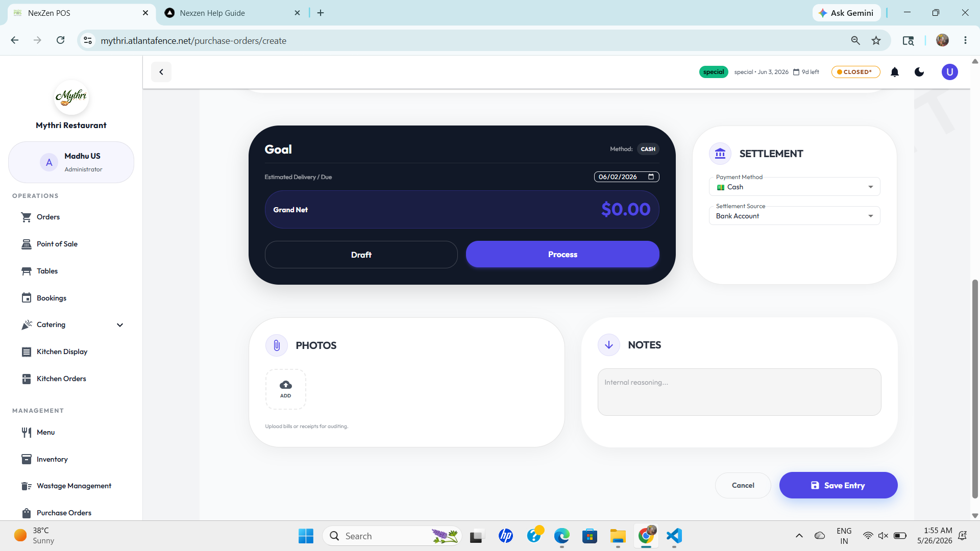Click the Save Entry button

pos(838,485)
